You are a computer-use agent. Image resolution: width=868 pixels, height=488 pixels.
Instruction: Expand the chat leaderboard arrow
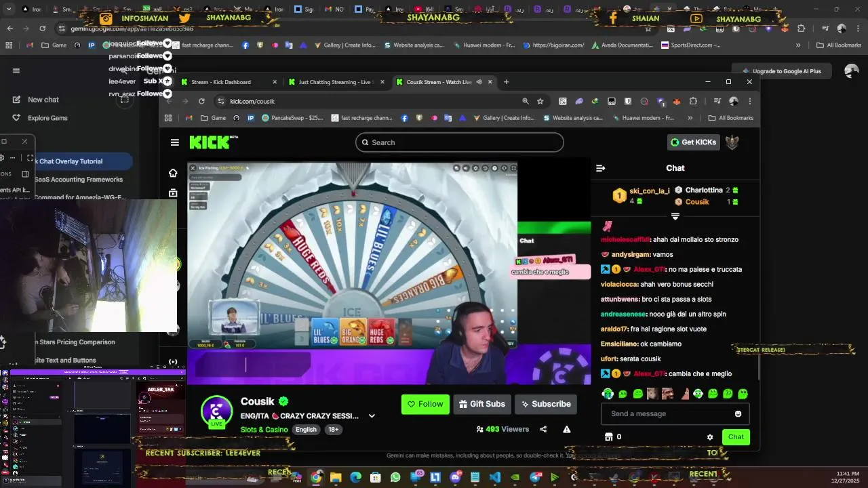[675, 216]
